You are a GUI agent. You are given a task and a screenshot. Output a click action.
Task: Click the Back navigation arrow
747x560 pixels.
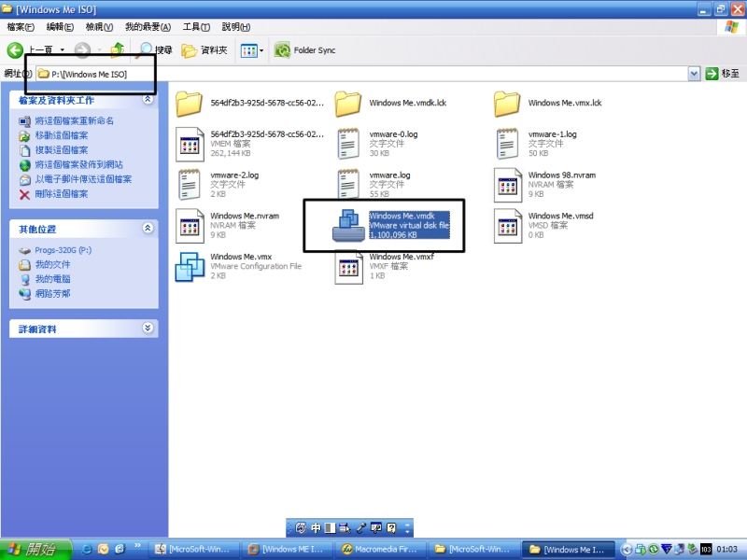tap(15, 50)
